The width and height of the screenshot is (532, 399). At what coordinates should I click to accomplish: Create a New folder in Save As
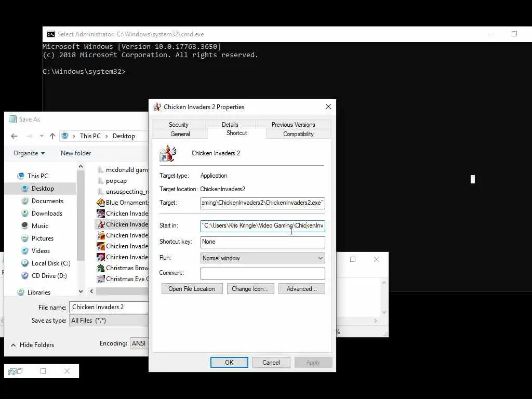point(76,153)
